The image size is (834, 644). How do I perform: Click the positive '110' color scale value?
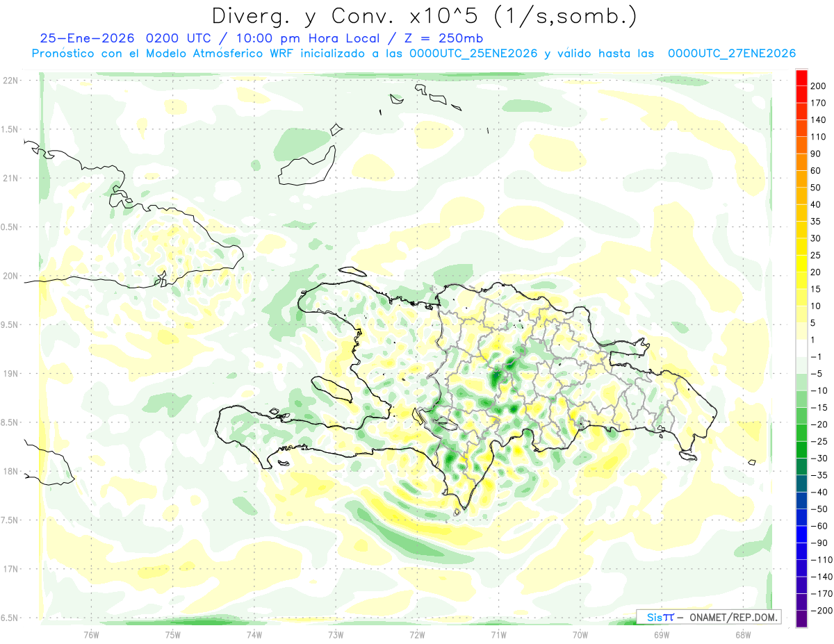coord(818,137)
